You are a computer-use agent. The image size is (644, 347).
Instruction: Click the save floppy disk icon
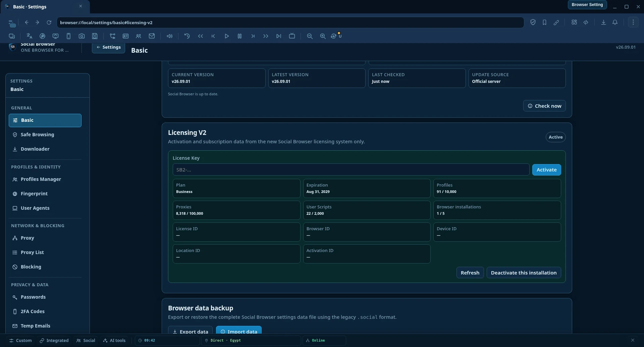tap(95, 36)
